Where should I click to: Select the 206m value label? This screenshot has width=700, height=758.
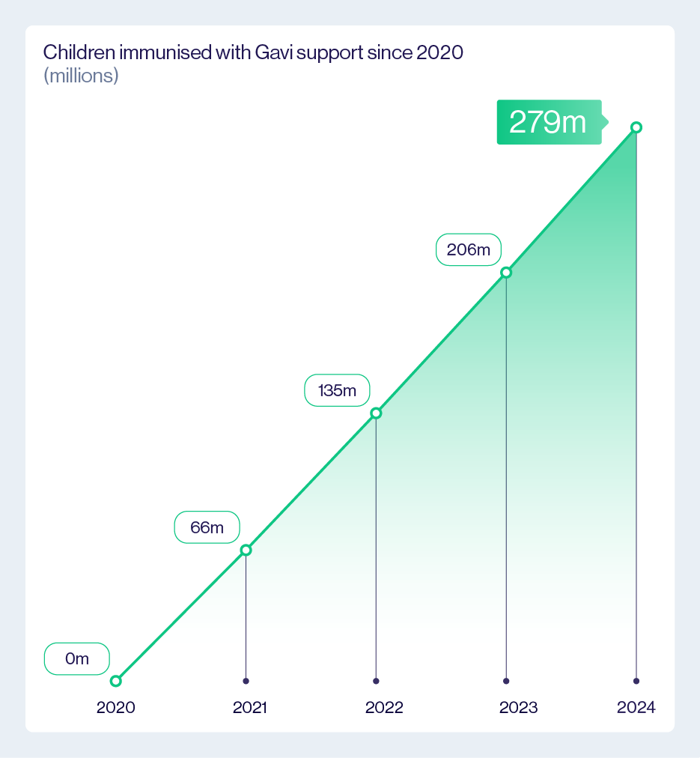pyautogui.click(x=468, y=249)
